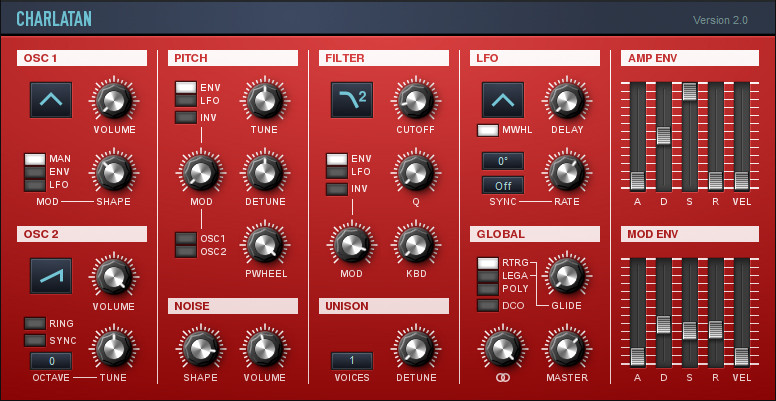Click the OSC 2 volume knob

pyautogui.click(x=114, y=277)
